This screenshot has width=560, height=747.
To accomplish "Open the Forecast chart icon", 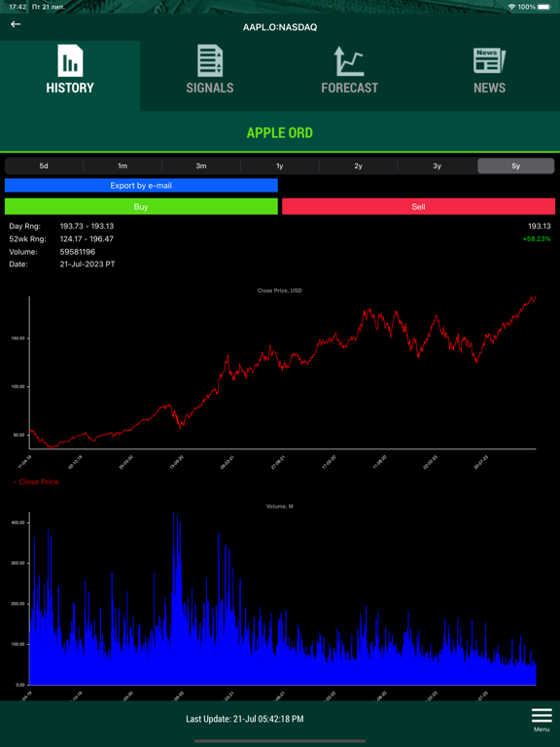I will pyautogui.click(x=350, y=61).
